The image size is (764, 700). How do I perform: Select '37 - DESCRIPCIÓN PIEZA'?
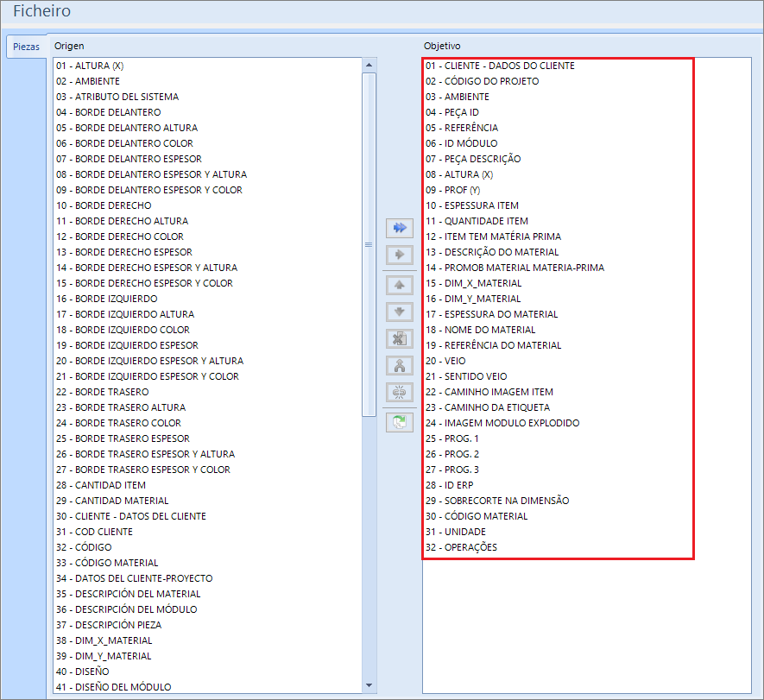tap(109, 626)
